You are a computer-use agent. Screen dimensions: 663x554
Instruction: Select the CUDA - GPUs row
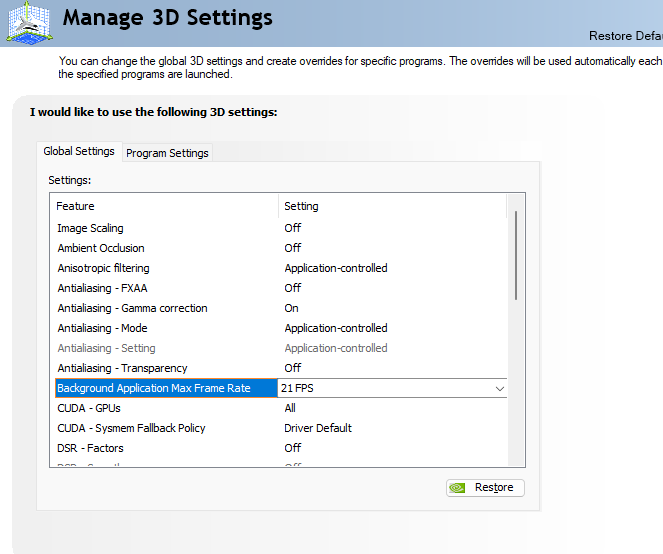[89, 408]
